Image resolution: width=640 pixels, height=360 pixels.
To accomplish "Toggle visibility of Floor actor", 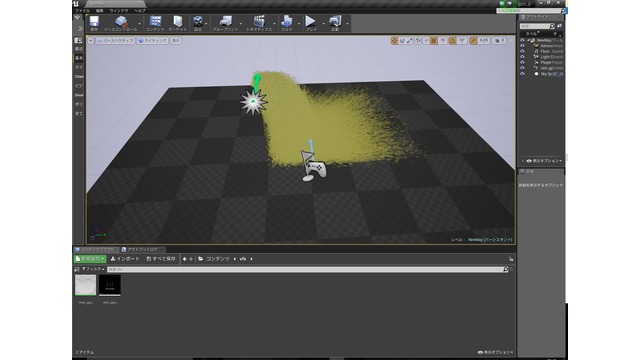I will (x=522, y=51).
